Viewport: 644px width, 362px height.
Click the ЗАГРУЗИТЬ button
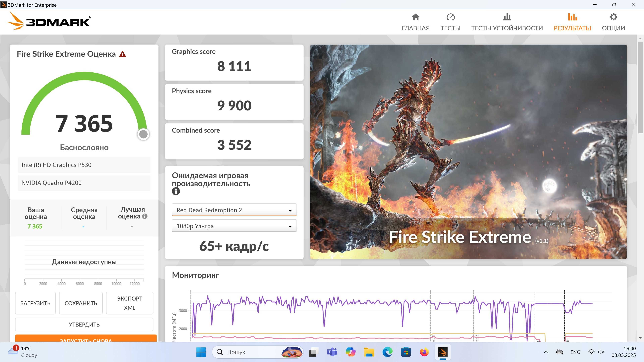(35, 303)
